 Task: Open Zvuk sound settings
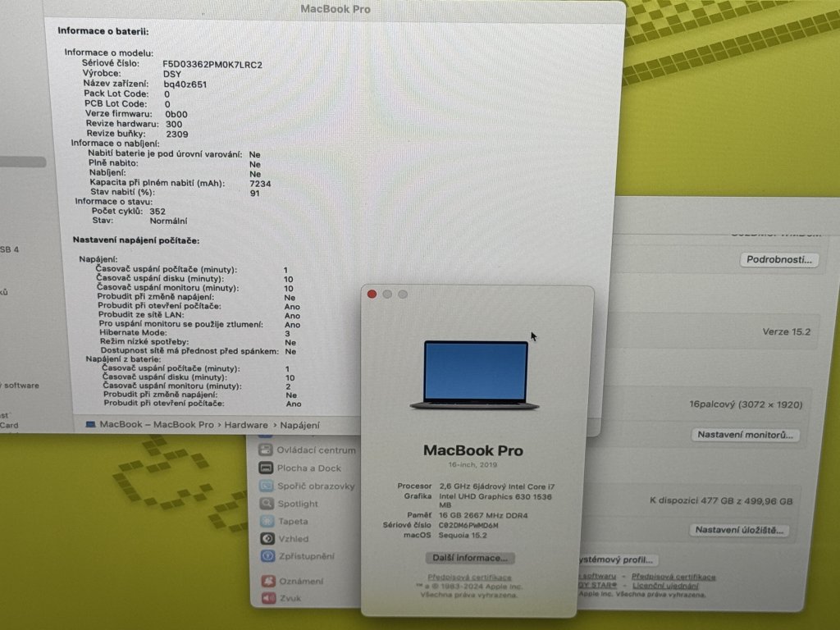pyautogui.click(x=281, y=598)
